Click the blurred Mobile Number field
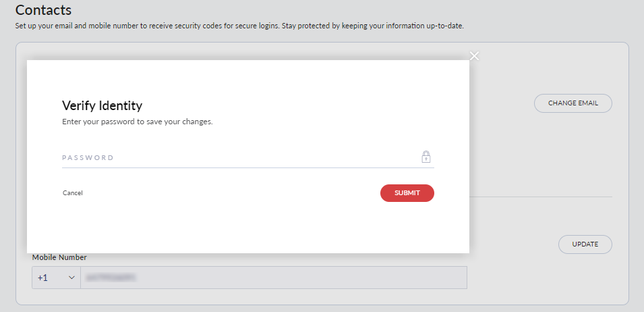 point(273,278)
